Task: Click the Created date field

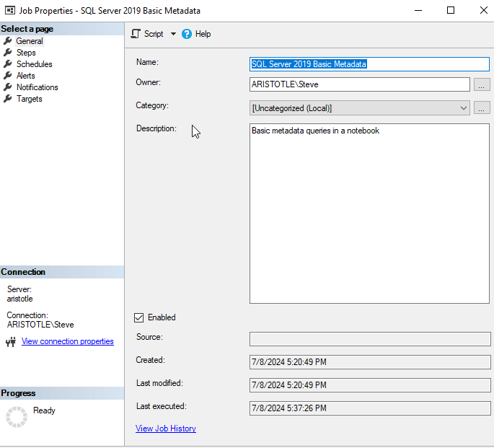Action: pos(370,362)
